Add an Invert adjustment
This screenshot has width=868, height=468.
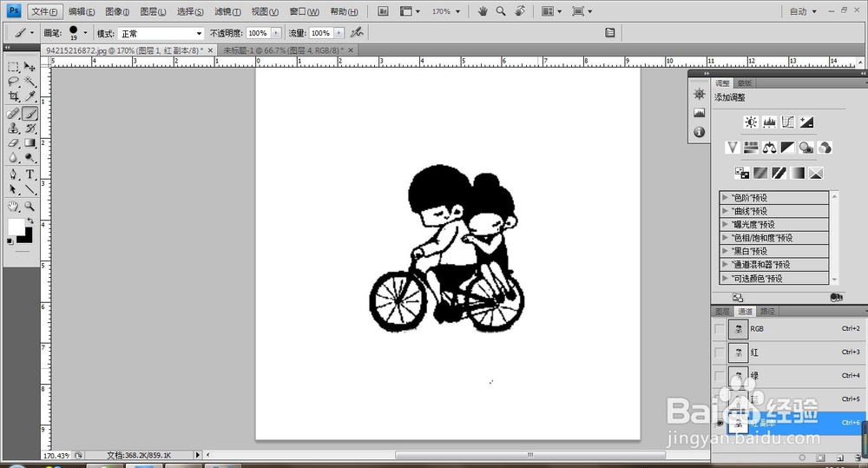coord(742,174)
